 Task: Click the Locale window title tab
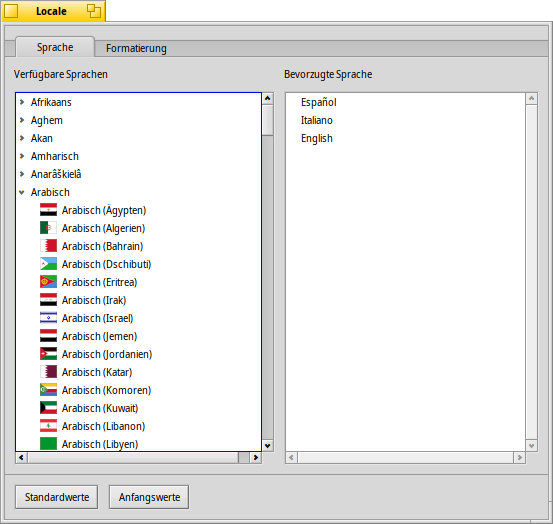53,11
